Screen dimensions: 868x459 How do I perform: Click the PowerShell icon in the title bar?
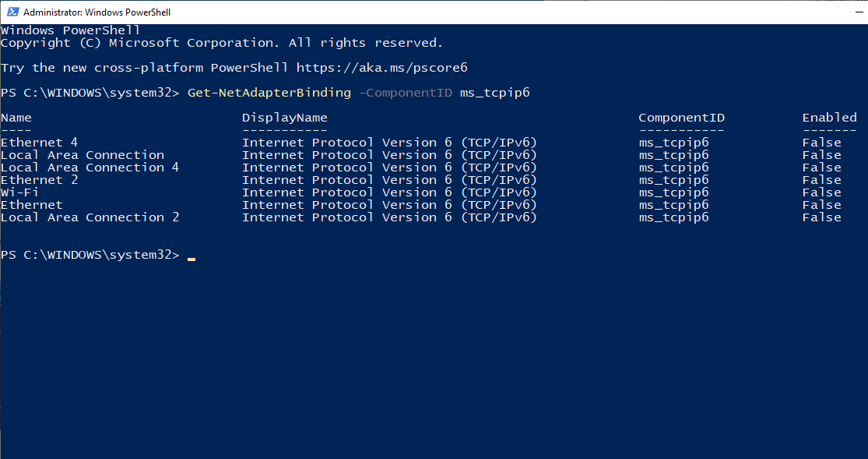(x=12, y=12)
